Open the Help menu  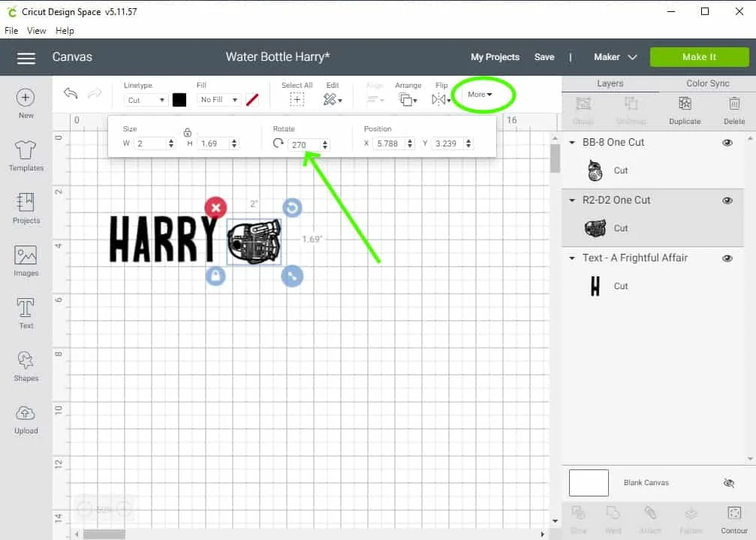[65, 31]
